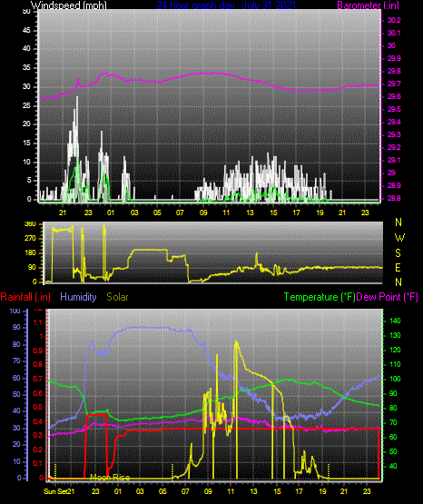Click the 180 wind direction axis value
The height and width of the screenshot is (504, 423).
[30, 253]
